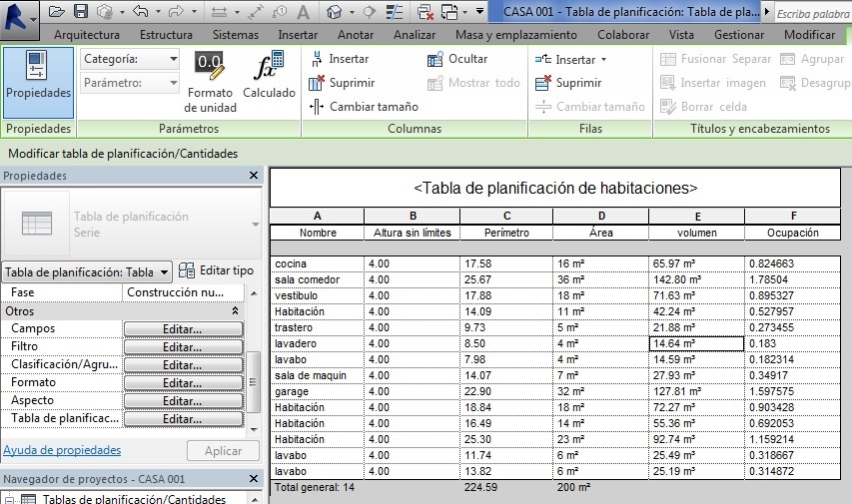852x504 pixels.
Task: Open the Tabla de planificación type selector
Action: tap(87, 271)
